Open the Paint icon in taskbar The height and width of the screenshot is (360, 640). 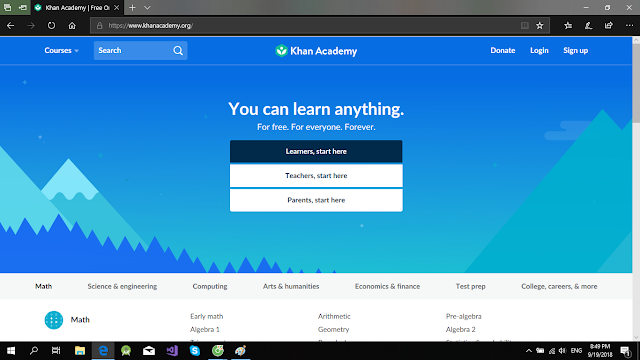click(x=240, y=351)
